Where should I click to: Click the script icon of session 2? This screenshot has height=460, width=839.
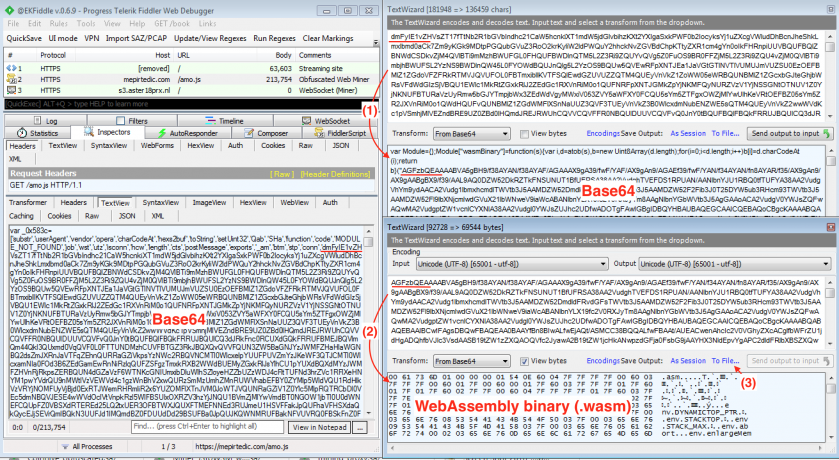[11, 79]
